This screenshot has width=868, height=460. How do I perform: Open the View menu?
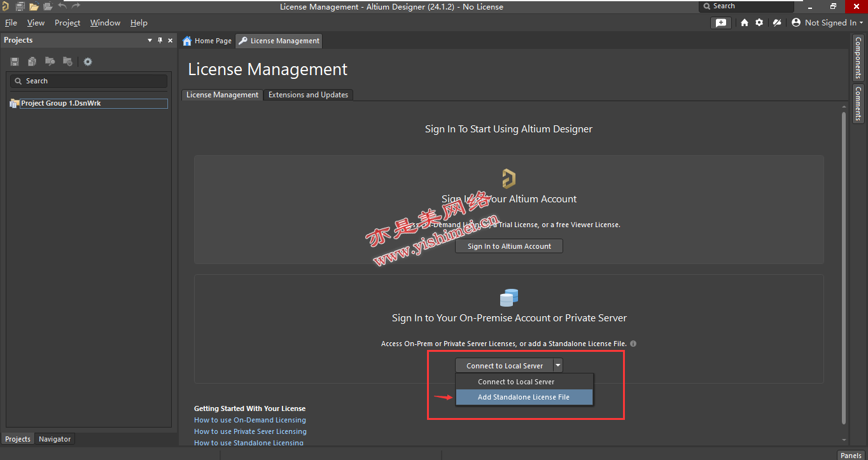coord(36,22)
